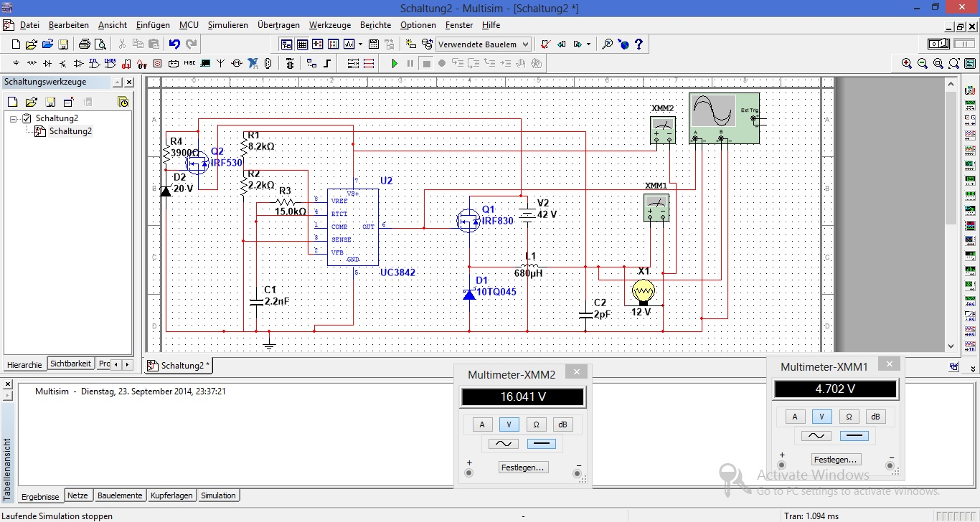
Task: Select ammeter mode A in Multimeter-XMM2
Action: tap(482, 424)
